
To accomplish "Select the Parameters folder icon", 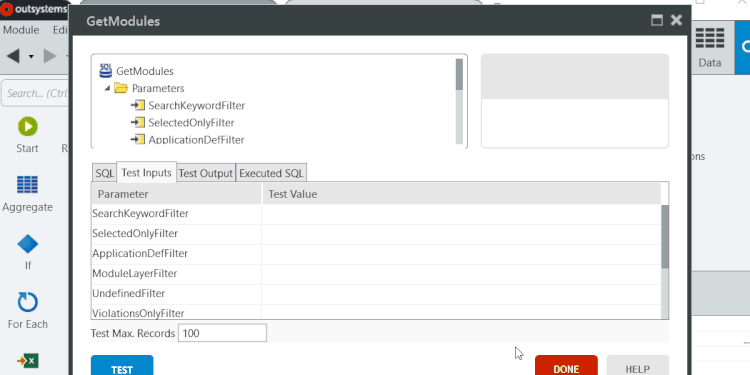I will coord(121,88).
